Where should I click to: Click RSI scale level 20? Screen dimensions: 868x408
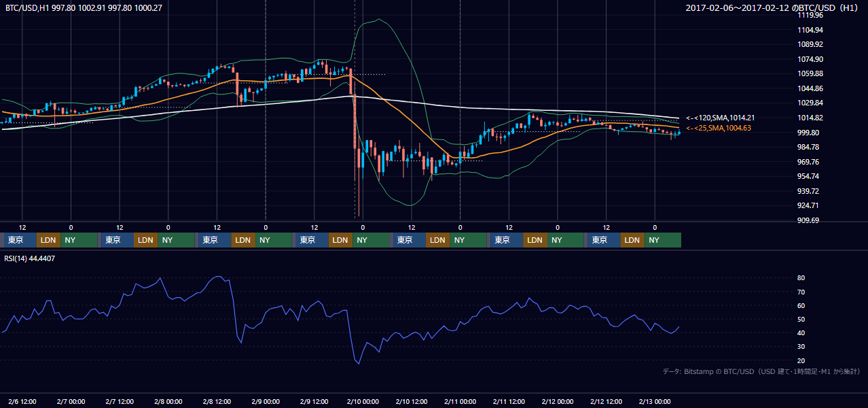[x=801, y=360]
